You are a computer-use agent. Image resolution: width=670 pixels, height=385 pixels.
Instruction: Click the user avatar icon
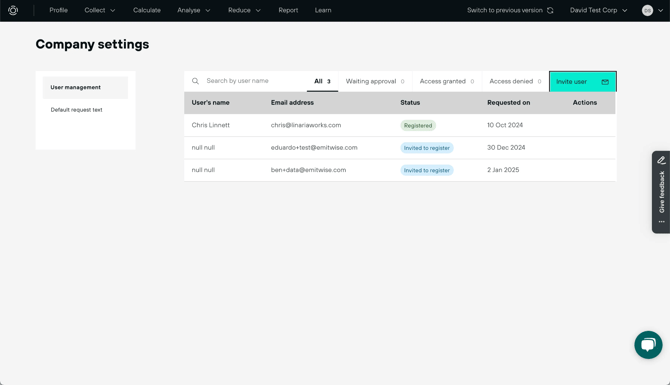647,10
